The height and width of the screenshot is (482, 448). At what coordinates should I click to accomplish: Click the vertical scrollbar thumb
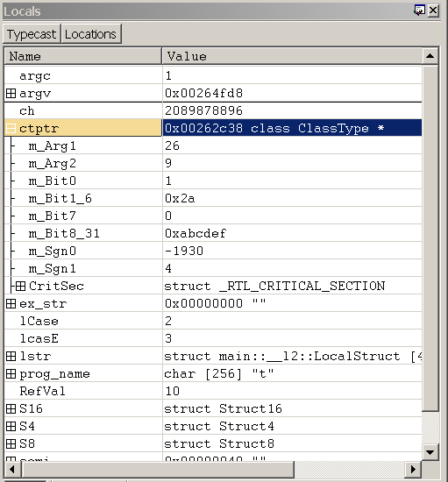[x=430, y=237]
